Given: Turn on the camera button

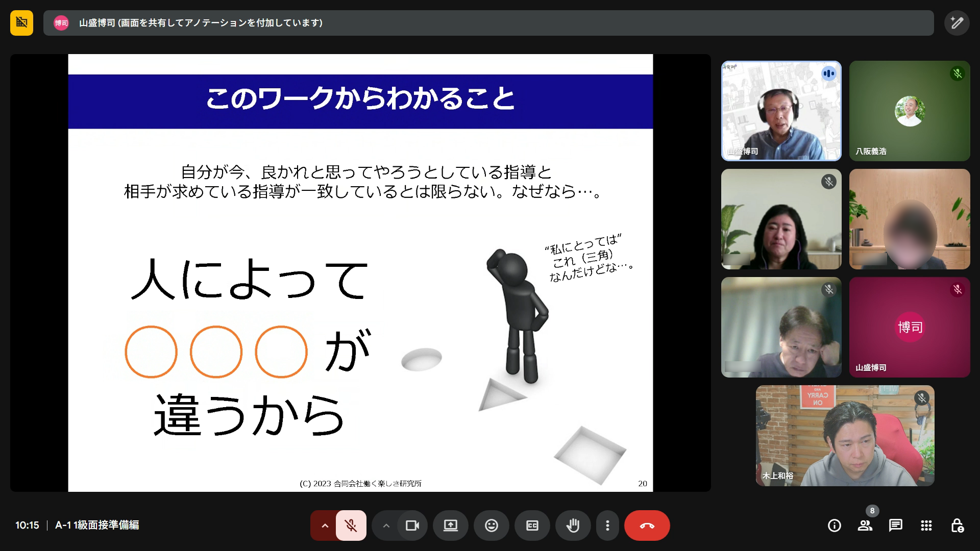Looking at the screenshot, I should pyautogui.click(x=412, y=525).
